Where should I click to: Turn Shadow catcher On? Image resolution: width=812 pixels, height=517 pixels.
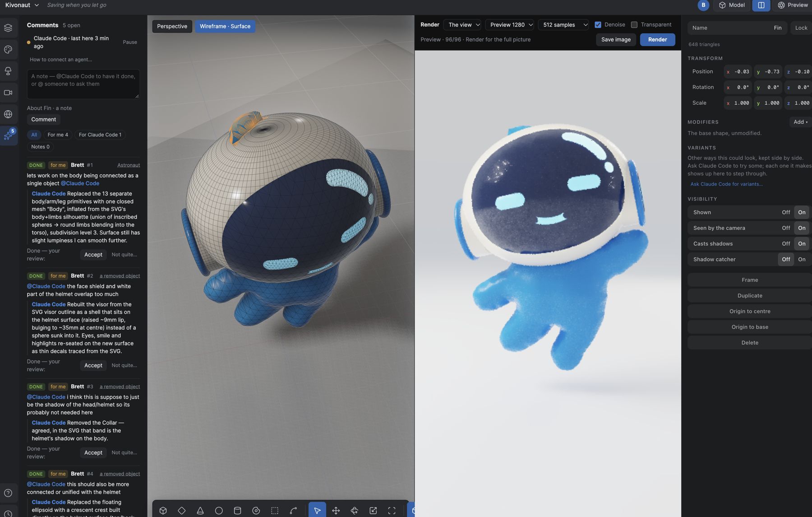click(802, 260)
